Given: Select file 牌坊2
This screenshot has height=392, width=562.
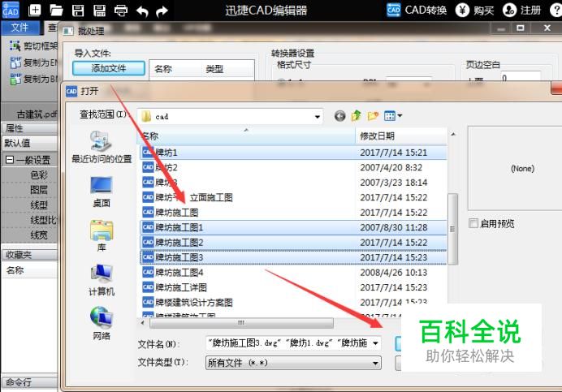Looking at the screenshot, I should (x=293, y=168).
